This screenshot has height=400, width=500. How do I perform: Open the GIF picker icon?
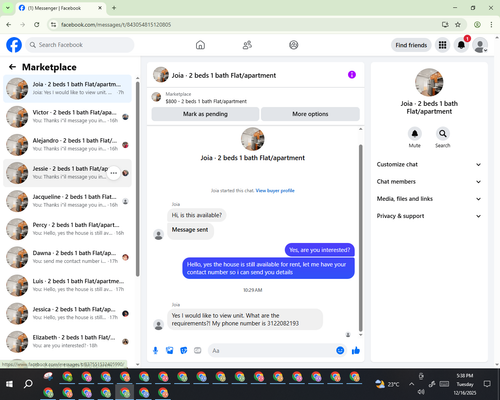[x=198, y=351]
